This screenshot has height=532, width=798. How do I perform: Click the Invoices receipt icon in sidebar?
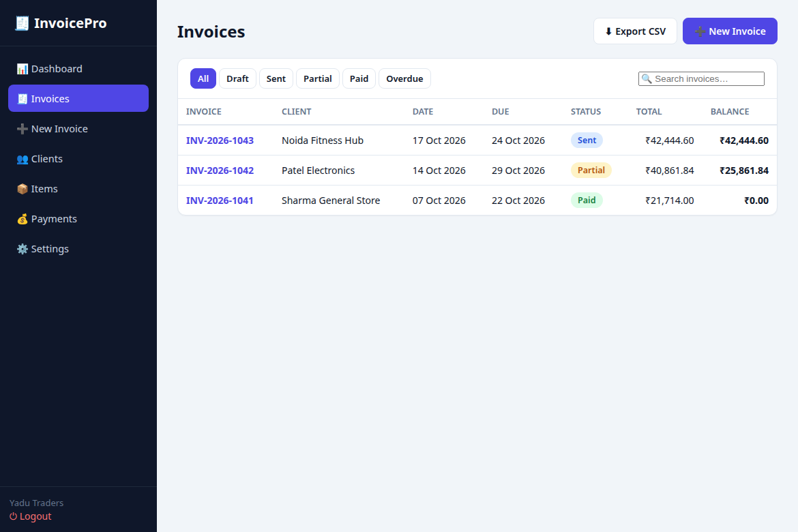[x=23, y=99]
